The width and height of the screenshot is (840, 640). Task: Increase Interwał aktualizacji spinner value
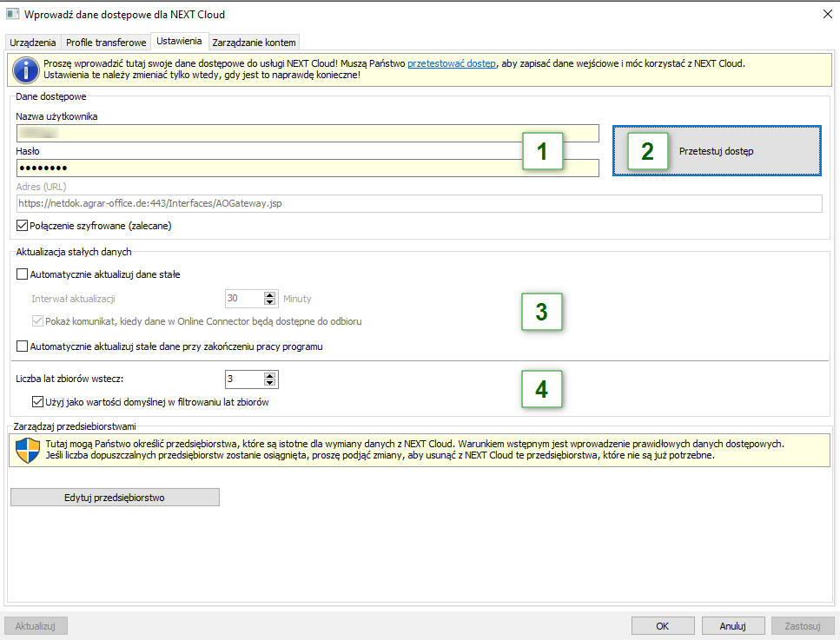point(270,295)
